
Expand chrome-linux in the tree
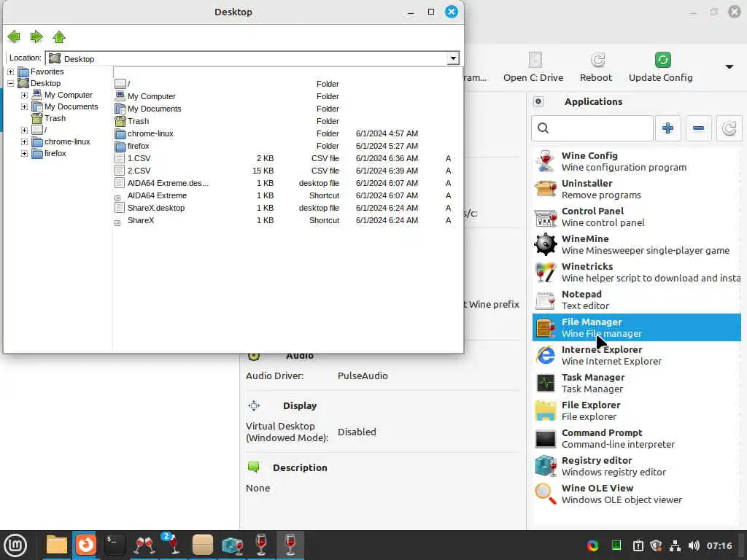pos(24,141)
